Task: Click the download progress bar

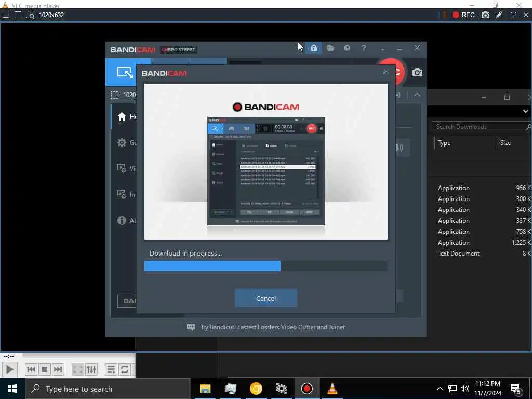Action: tap(265, 266)
